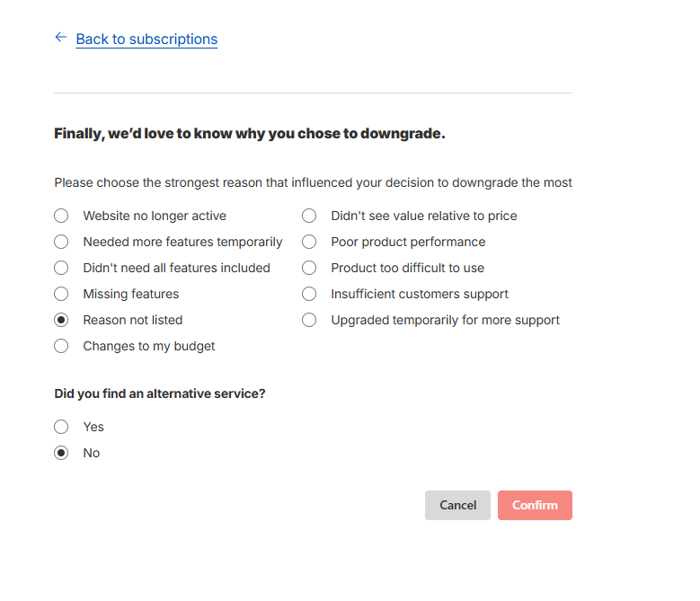The height and width of the screenshot is (601, 700).
Task: Click the Changes to my budget label
Action: tap(149, 346)
